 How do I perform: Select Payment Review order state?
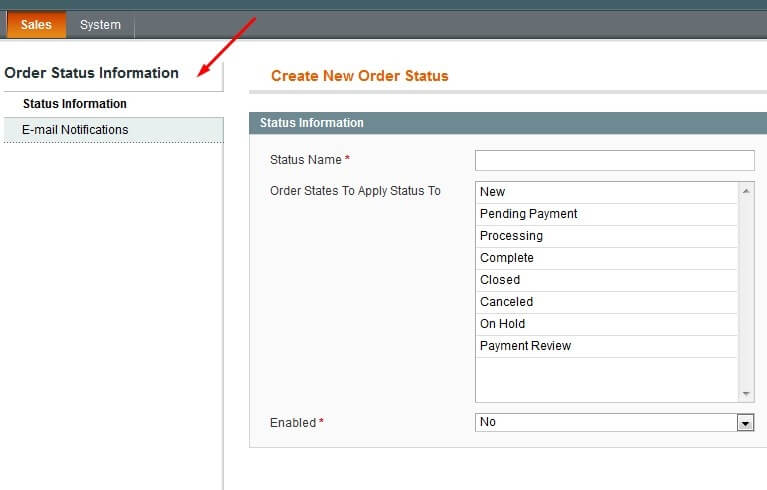(606, 346)
